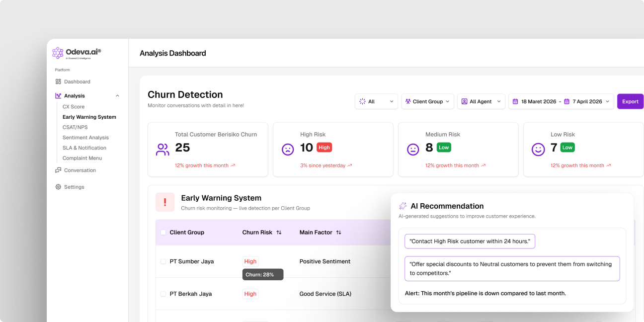
Task: Open the Client Group filter dropdown
Action: click(427, 101)
